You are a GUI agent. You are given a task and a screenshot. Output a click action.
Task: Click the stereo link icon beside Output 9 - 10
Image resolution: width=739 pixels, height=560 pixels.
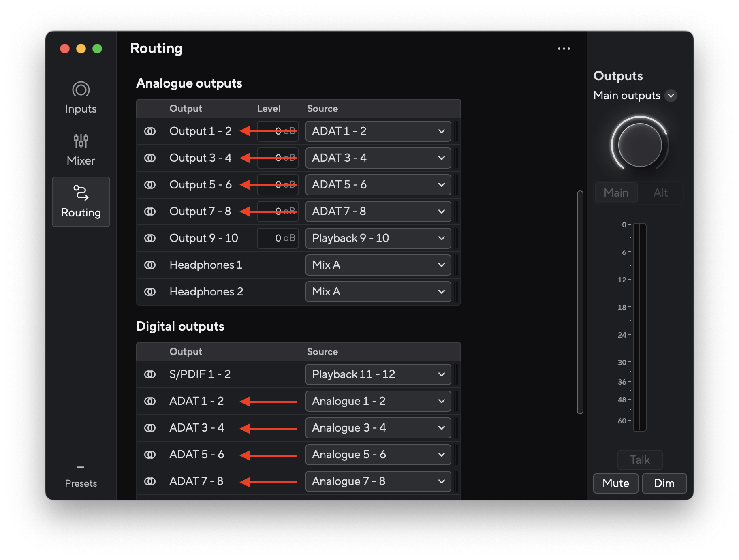(x=150, y=238)
